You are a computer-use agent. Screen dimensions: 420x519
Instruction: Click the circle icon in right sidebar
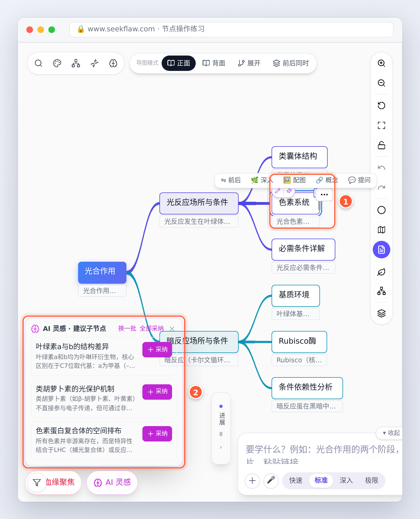point(382,210)
